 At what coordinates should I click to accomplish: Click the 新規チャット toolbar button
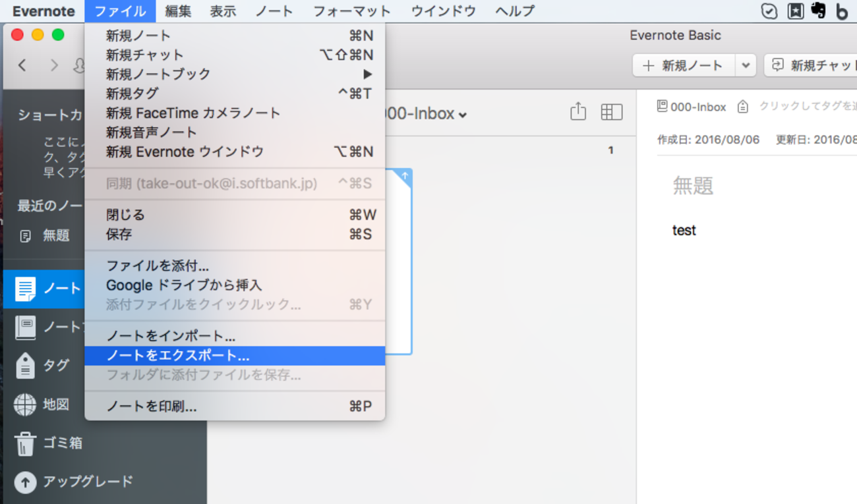[812, 65]
